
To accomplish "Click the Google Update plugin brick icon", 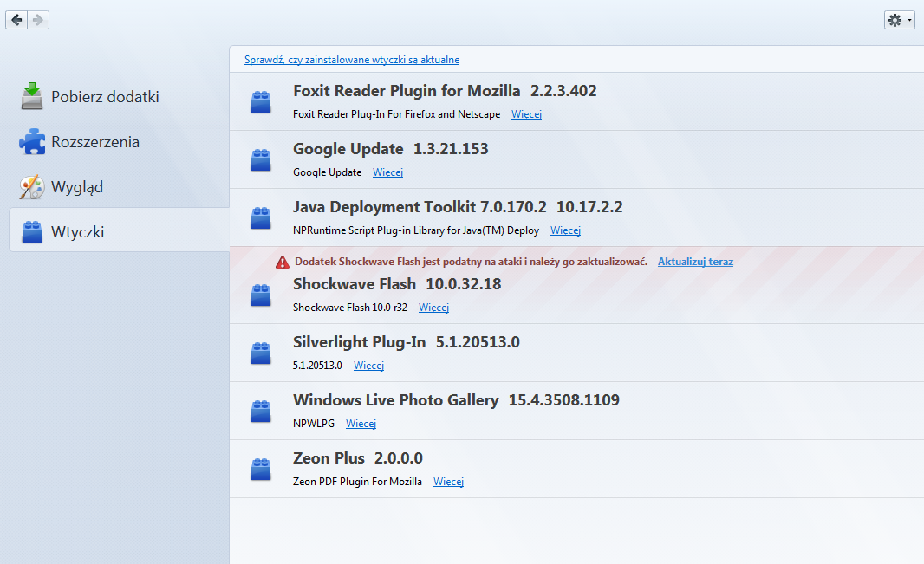I will coord(260,160).
